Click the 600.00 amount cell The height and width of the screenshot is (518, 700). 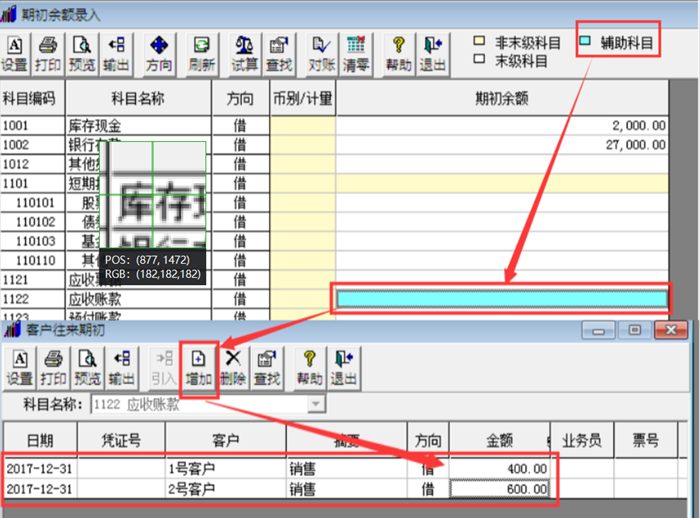(500, 489)
